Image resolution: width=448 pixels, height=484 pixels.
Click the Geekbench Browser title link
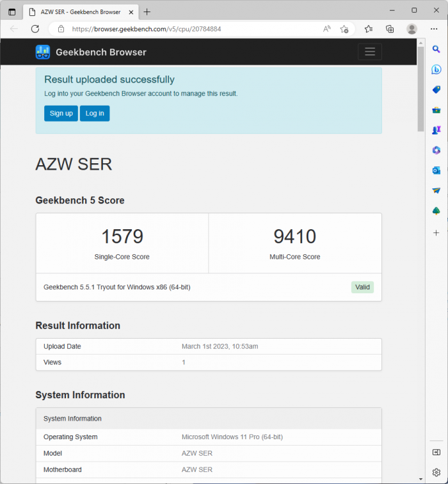[x=101, y=52]
